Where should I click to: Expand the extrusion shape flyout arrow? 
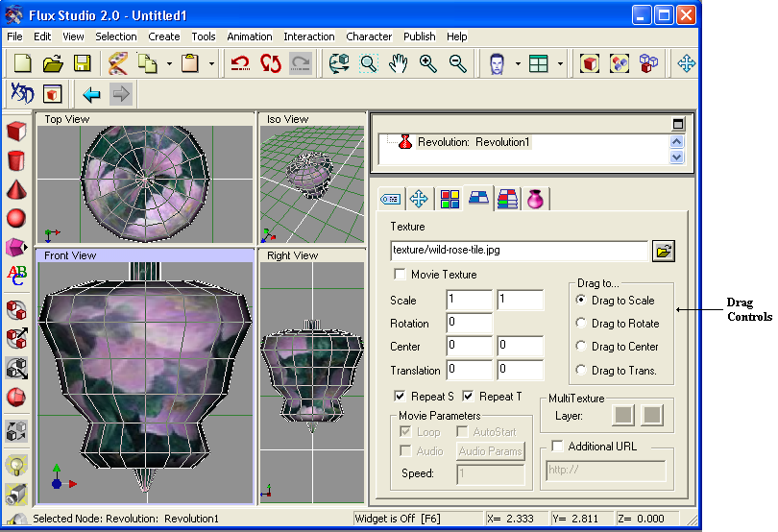(x=26, y=247)
